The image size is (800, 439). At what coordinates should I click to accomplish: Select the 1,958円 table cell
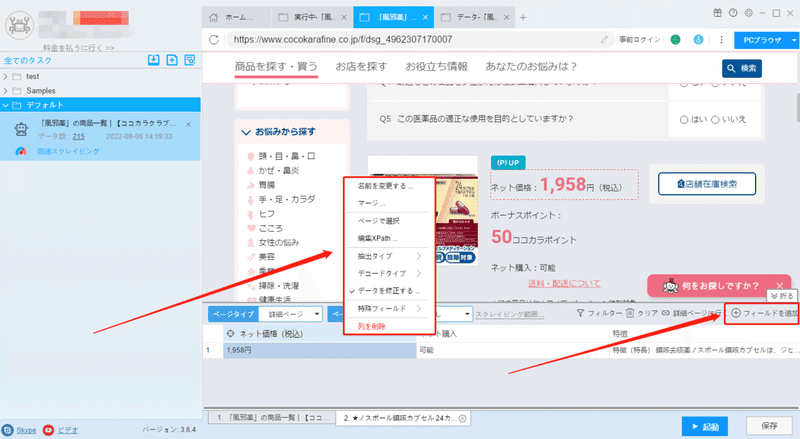319,351
